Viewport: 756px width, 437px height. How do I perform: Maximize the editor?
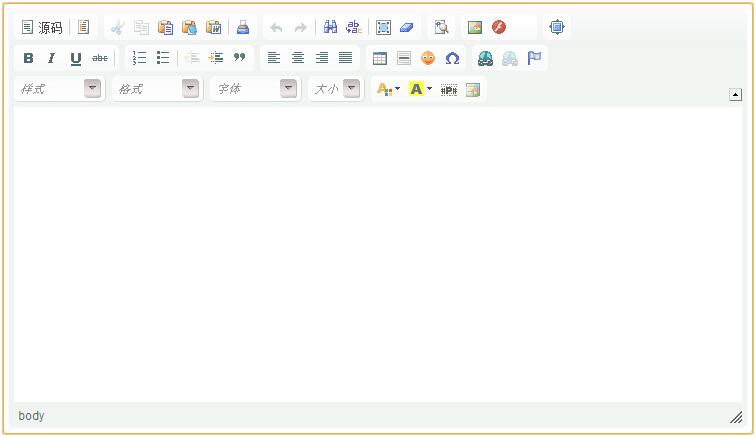coord(557,27)
